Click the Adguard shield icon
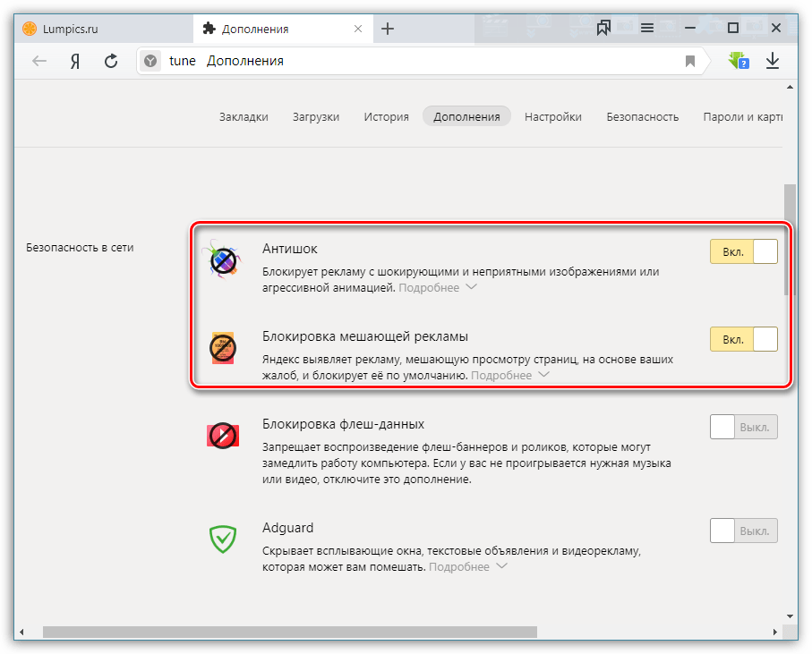Image resolution: width=812 pixels, height=654 pixels. (x=221, y=538)
